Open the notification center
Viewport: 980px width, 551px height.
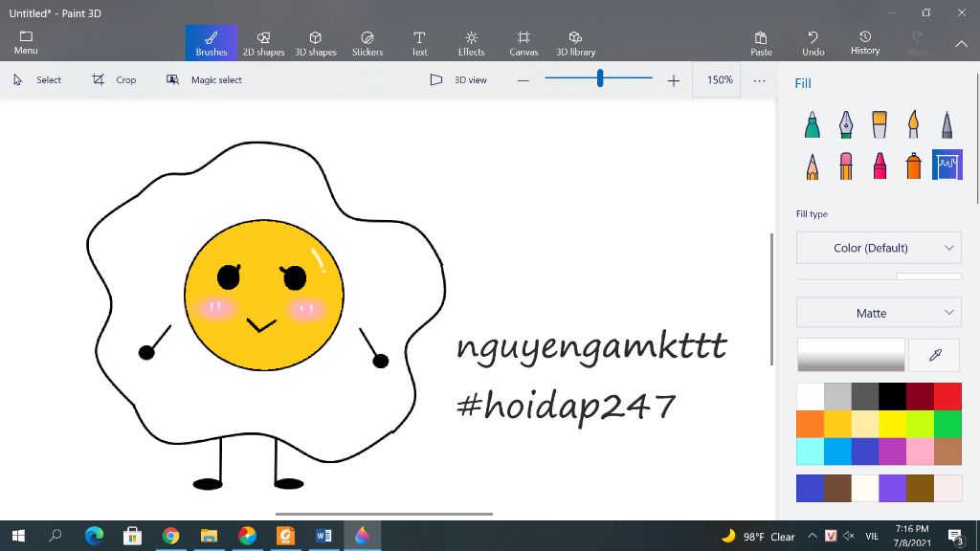[x=955, y=536]
